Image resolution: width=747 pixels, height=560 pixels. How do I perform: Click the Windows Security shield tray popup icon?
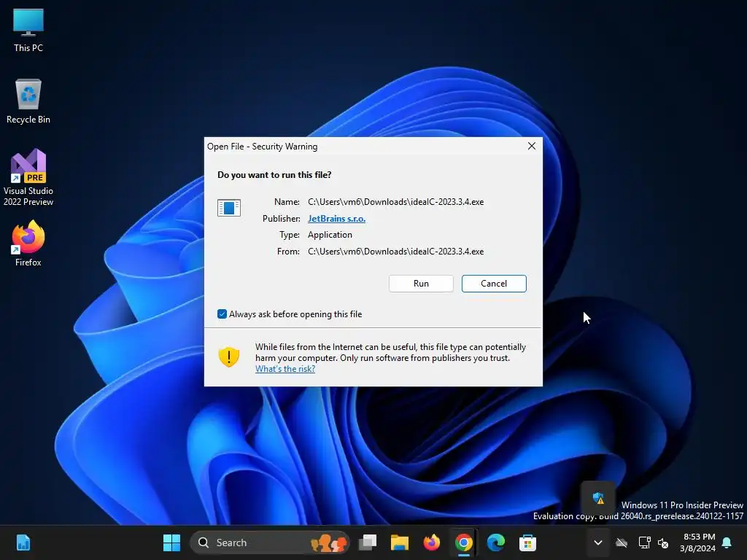tap(598, 499)
